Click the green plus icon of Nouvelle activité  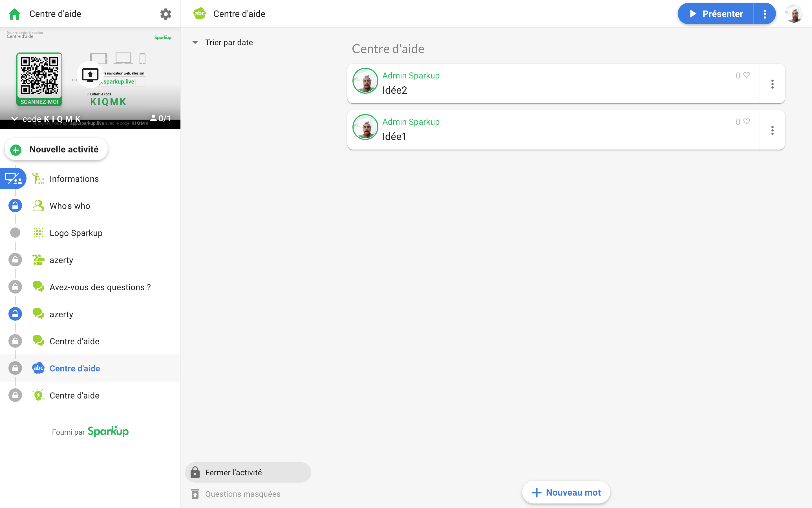(16, 150)
